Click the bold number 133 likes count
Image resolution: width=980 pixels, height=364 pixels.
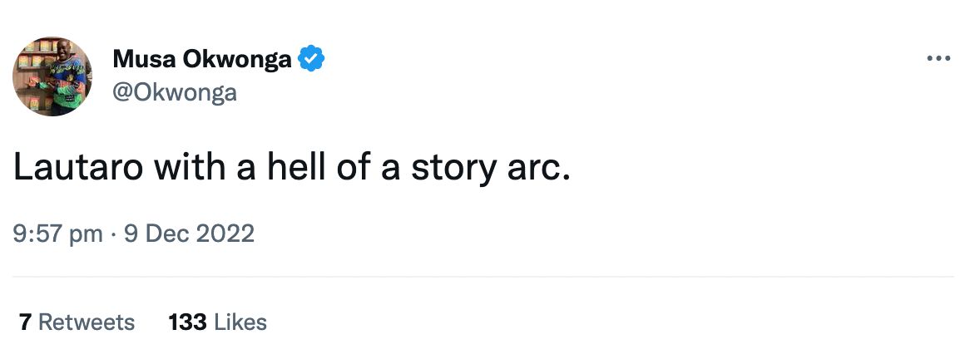(187, 322)
